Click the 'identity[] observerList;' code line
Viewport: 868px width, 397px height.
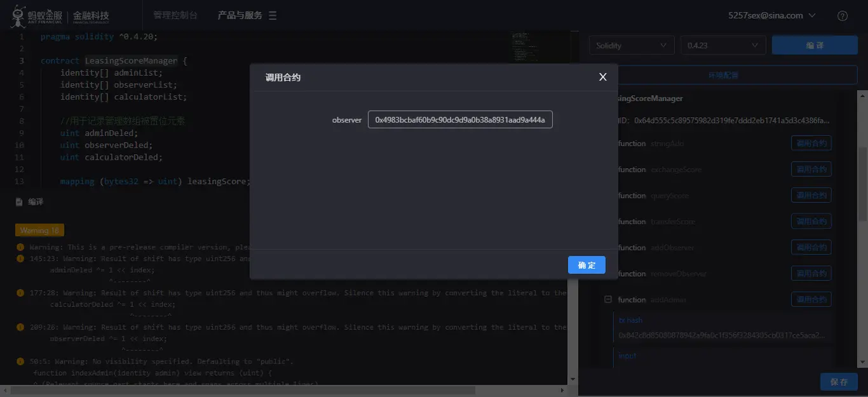pyautogui.click(x=119, y=85)
